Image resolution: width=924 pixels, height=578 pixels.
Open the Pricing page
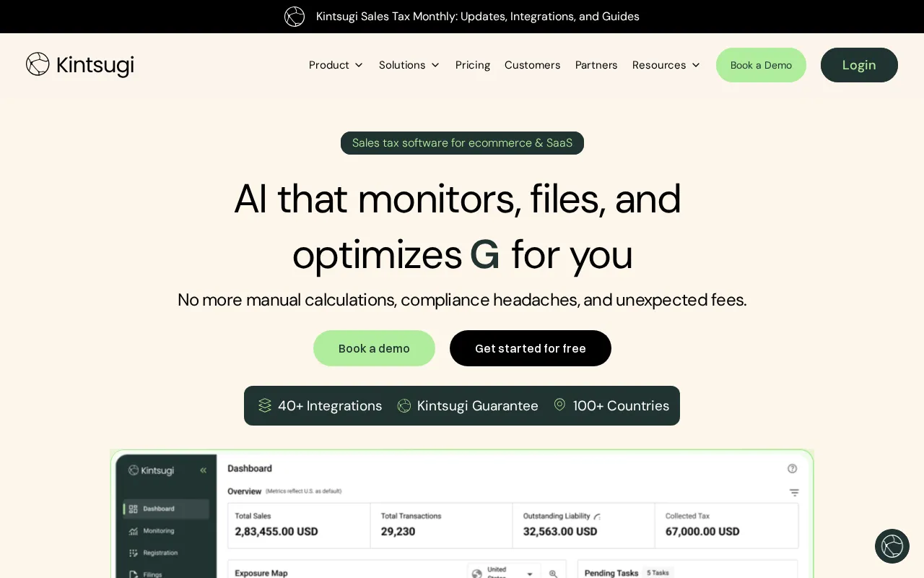[x=473, y=65]
